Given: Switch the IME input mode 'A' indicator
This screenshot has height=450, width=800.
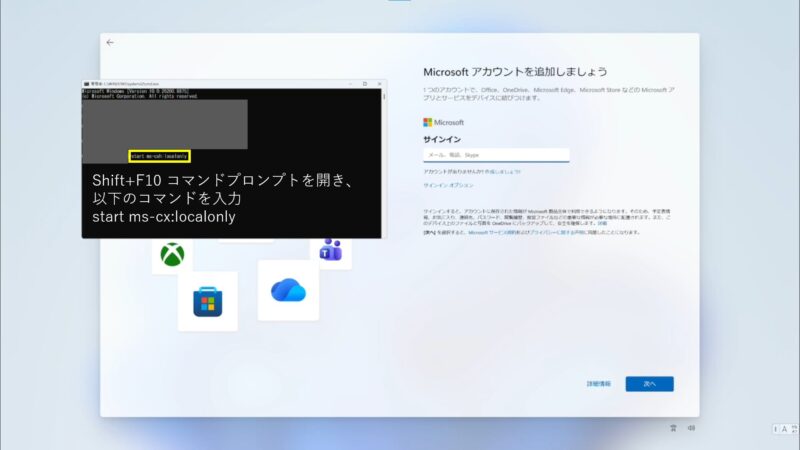Looking at the screenshot, I should pos(784,429).
